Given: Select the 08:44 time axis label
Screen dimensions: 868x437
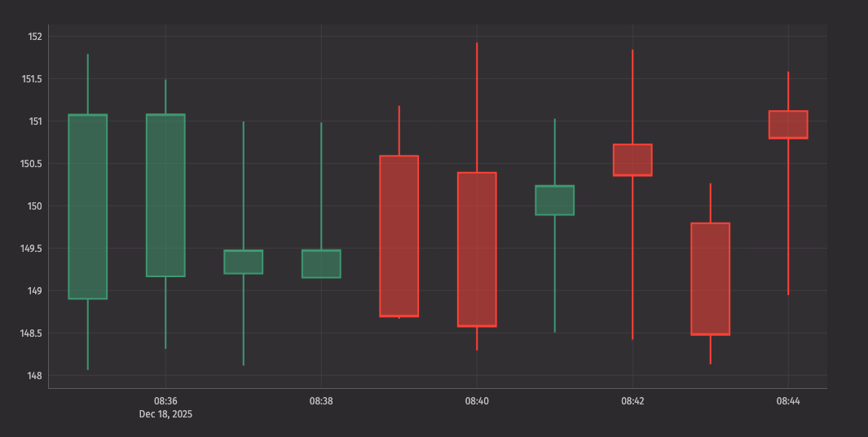Looking at the screenshot, I should [788, 401].
